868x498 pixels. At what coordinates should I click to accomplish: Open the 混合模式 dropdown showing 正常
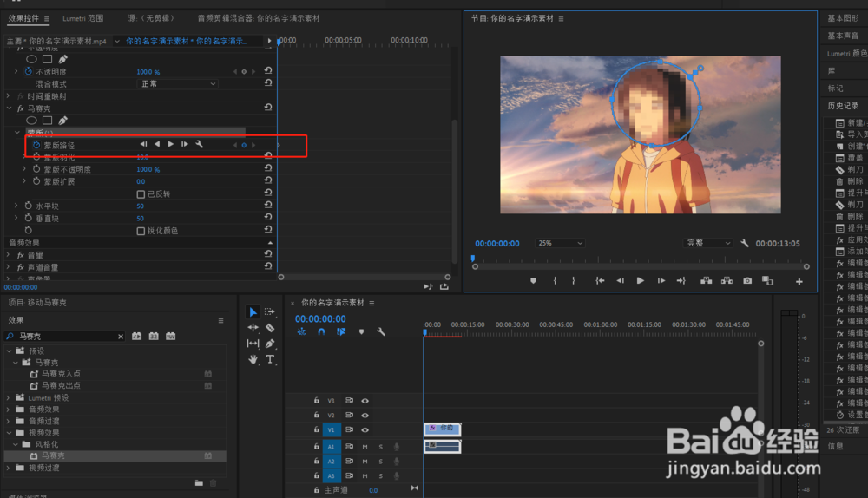pyautogui.click(x=177, y=83)
